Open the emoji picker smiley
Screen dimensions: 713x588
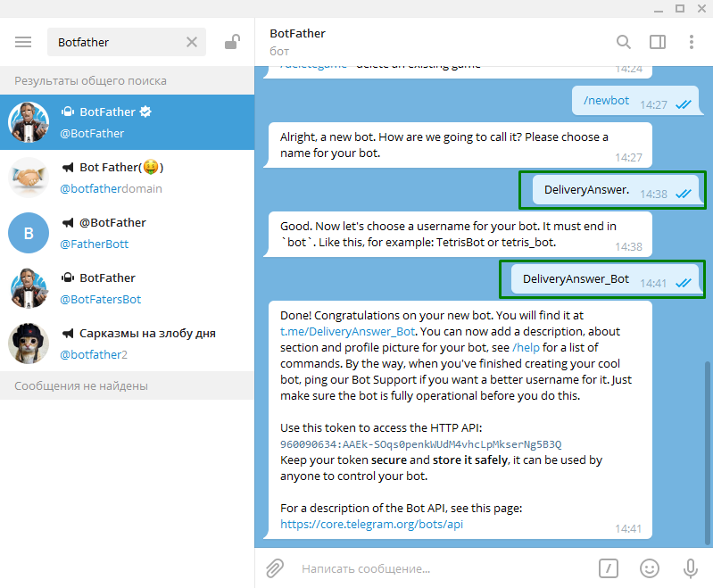[650, 568]
